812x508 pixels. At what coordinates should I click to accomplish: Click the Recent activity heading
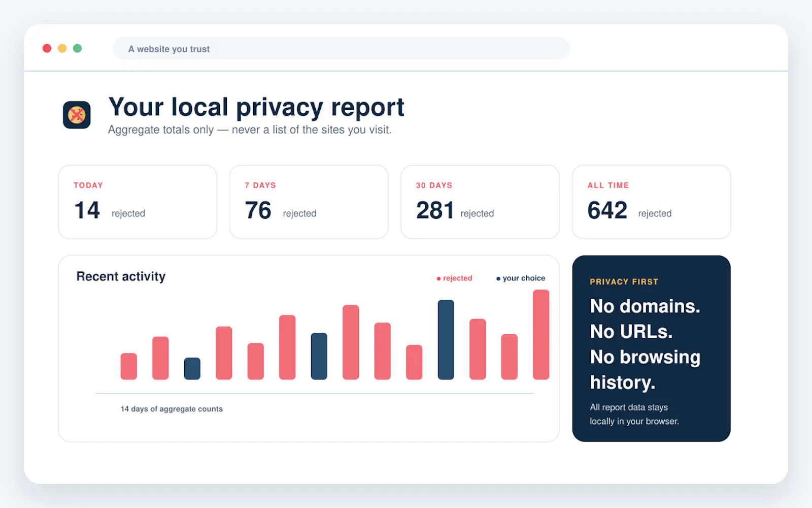[121, 276]
